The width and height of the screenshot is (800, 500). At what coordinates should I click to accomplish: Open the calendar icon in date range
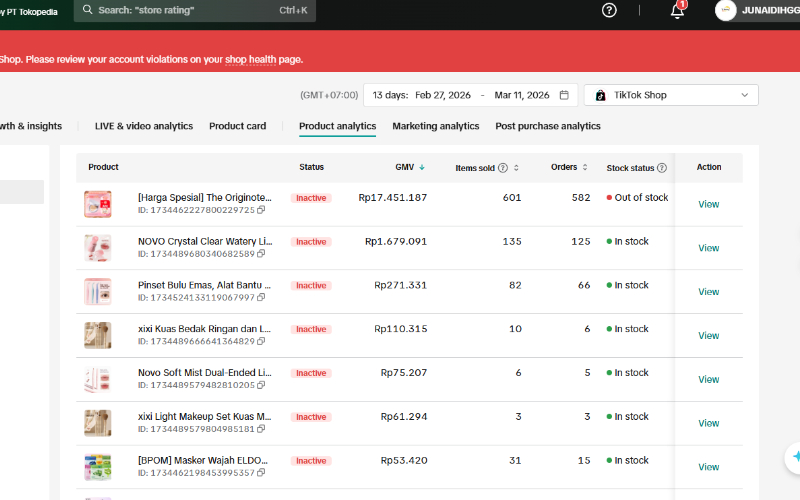(x=564, y=95)
